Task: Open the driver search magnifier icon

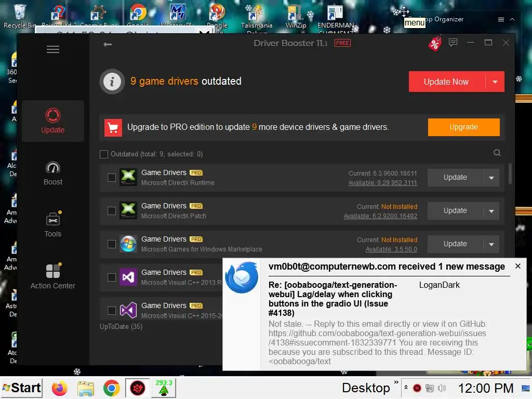Action: tap(497, 153)
